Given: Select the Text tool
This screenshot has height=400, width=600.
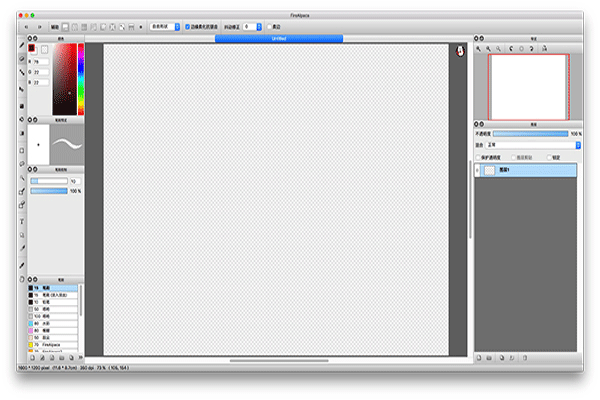Looking at the screenshot, I should 22,221.
